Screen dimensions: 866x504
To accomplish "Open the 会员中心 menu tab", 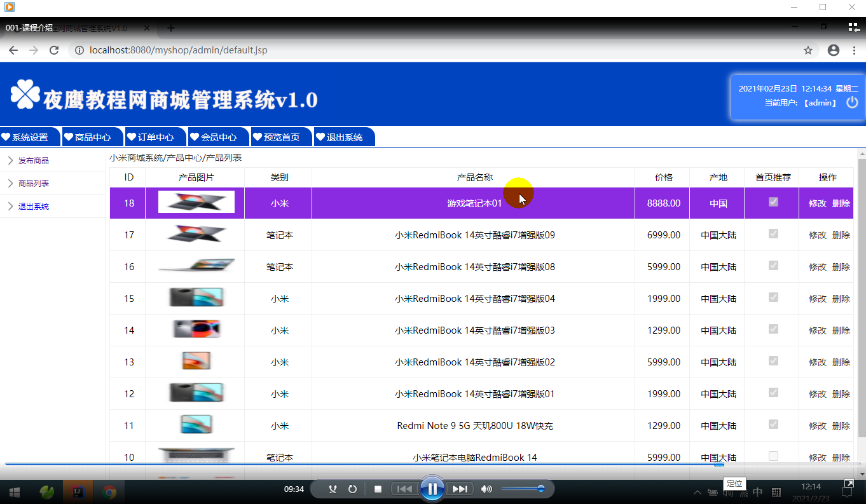I will pyautogui.click(x=219, y=137).
